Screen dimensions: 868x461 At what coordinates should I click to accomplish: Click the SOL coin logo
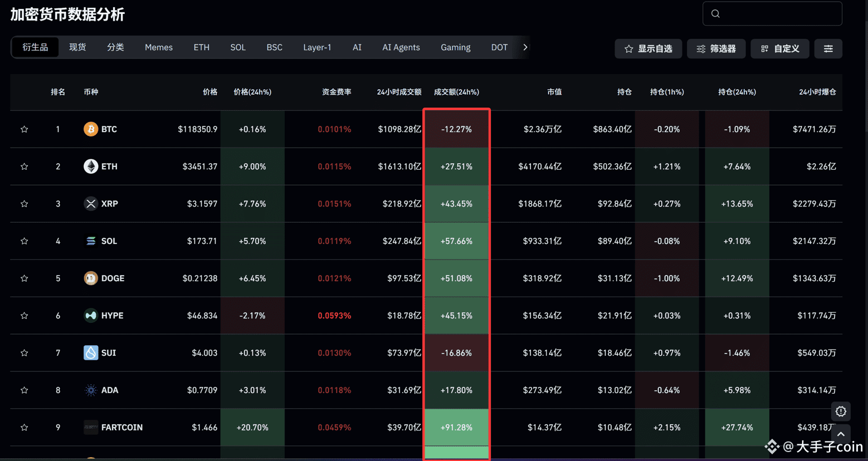point(91,241)
